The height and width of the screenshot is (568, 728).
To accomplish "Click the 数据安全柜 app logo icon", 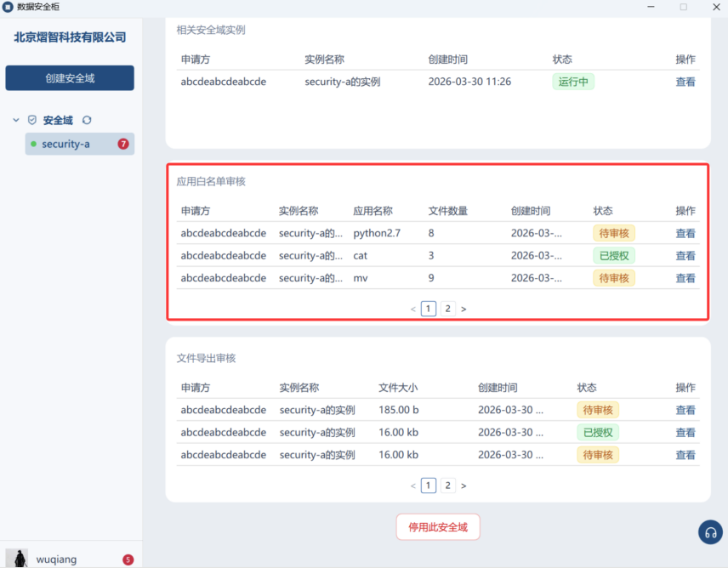I will (x=8, y=7).
